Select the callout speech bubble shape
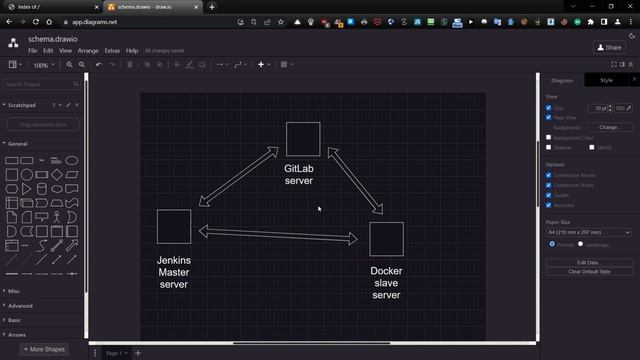 point(42,217)
